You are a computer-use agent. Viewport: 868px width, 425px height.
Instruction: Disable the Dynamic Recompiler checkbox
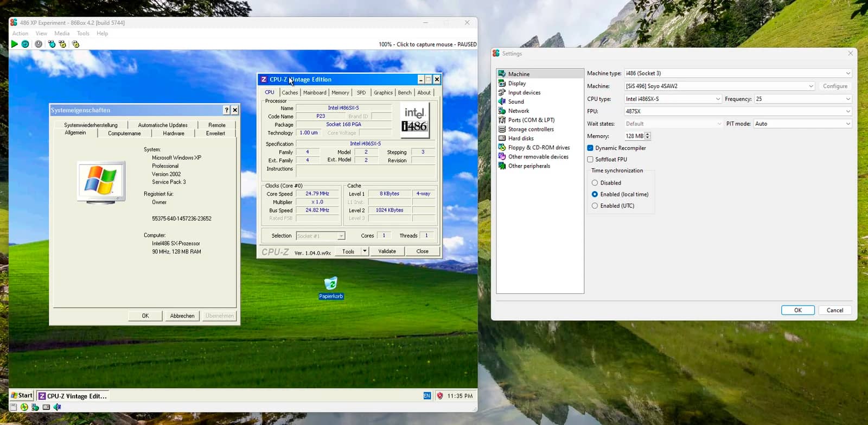point(590,148)
